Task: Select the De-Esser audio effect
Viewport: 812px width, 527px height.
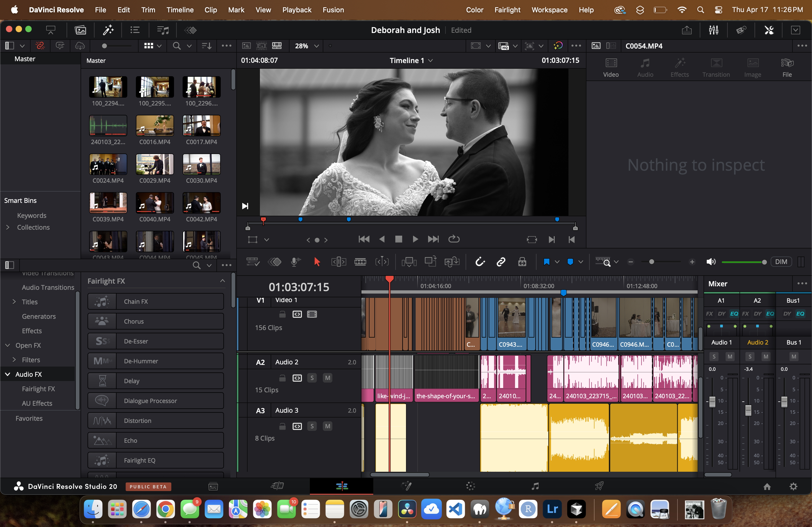Action: pos(155,341)
